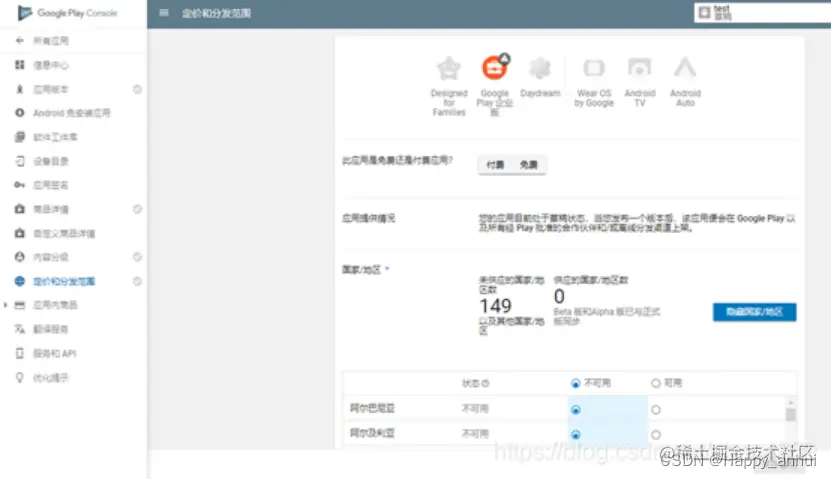Set Algeria row to unavailable
This screenshot has width=831, height=479.
[576, 434]
